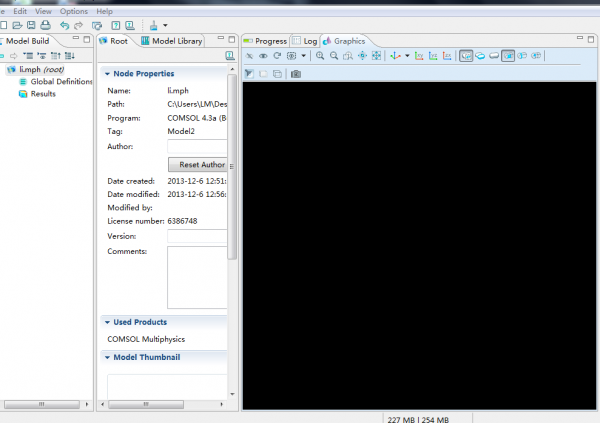Viewport: 600px width, 423px height.
Task: Toggle the blue ellipse rendering icon
Action: pyautogui.click(x=480, y=56)
